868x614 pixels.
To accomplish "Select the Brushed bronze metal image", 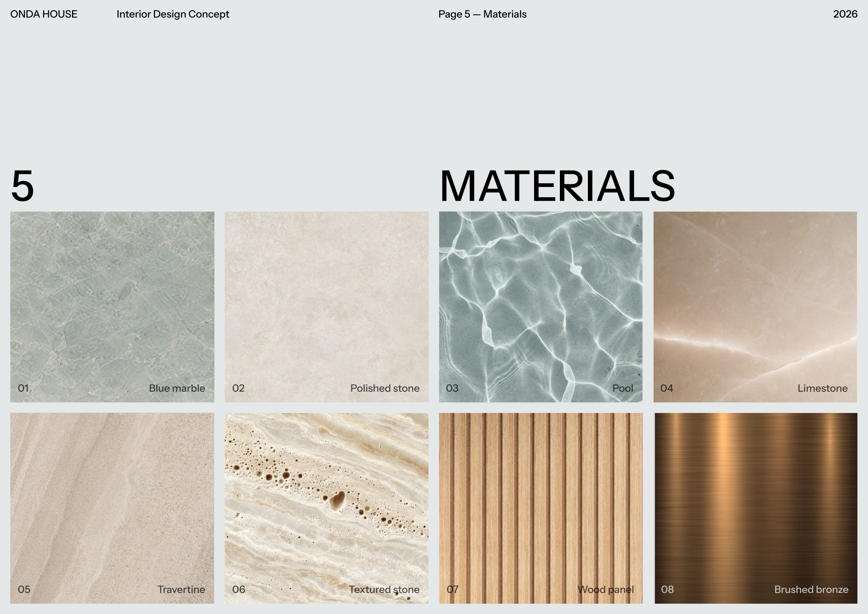I will 756,508.
